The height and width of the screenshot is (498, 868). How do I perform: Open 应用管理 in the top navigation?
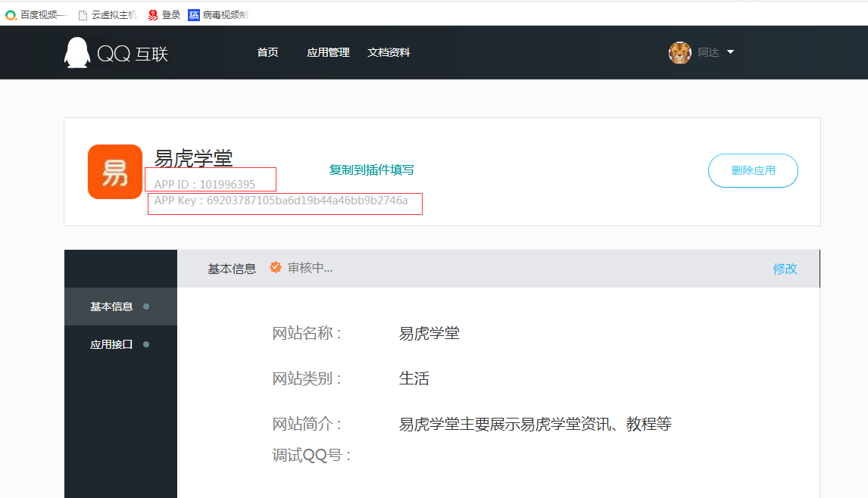pyautogui.click(x=328, y=53)
